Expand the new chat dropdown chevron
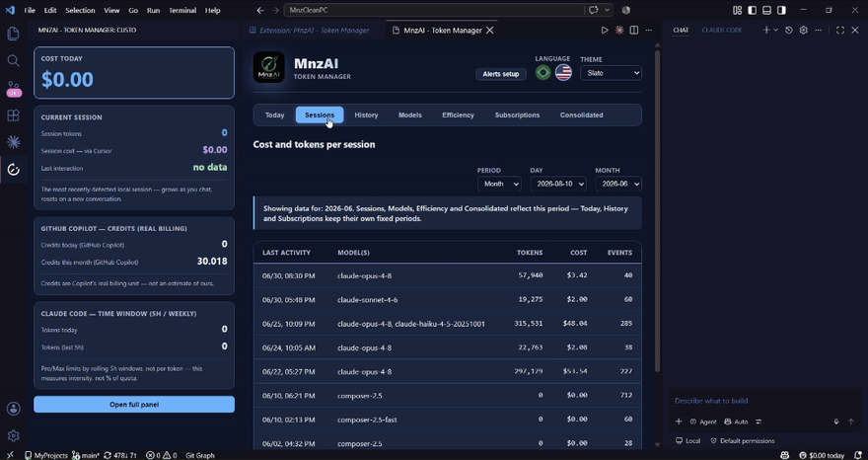868x460 pixels. [775, 30]
